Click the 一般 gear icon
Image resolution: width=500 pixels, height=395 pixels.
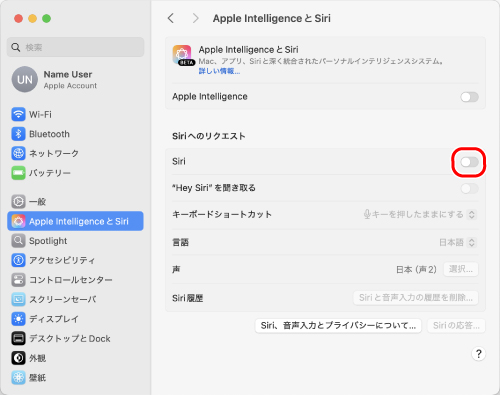(18, 202)
